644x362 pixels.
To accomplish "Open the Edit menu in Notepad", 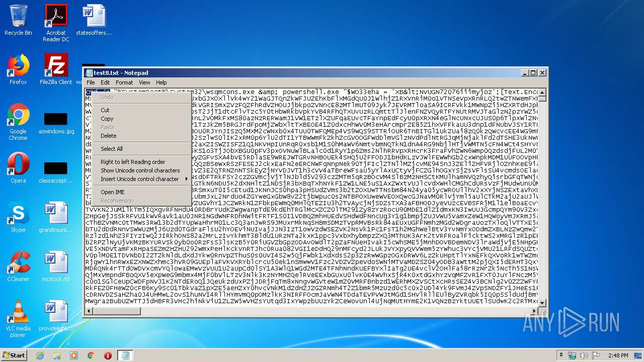I will tap(105, 82).
